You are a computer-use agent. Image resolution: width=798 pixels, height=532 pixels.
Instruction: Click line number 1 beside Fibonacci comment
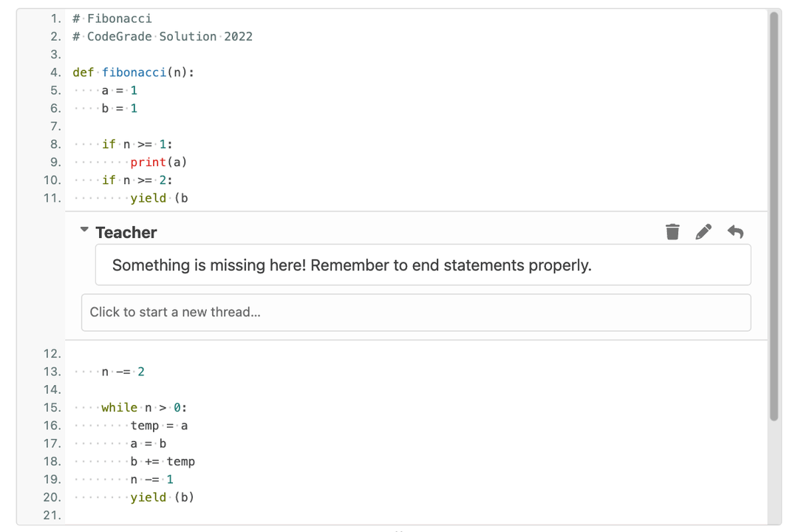coord(55,18)
